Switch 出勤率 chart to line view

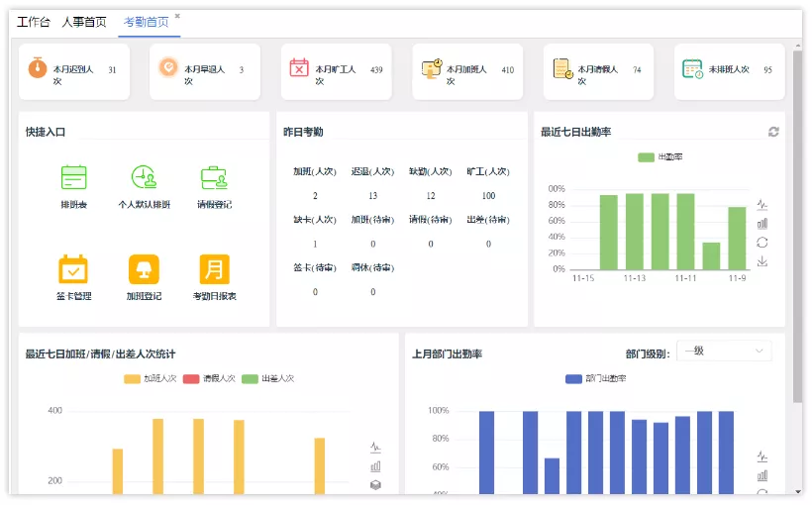[x=762, y=204]
